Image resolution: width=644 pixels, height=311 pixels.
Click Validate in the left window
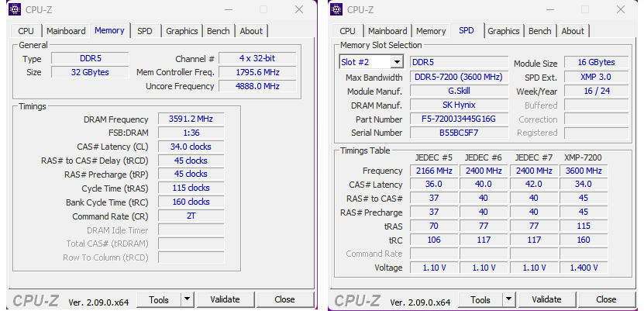click(225, 300)
